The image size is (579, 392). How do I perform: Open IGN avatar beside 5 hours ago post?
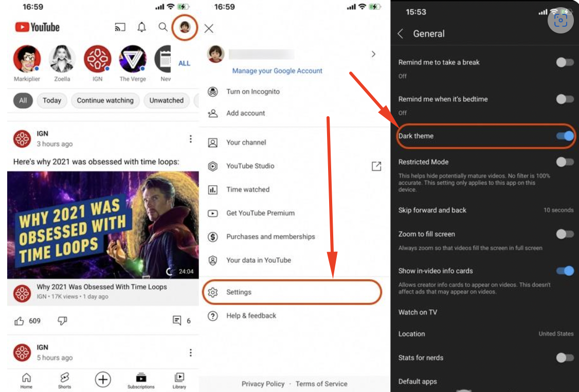coord(22,353)
